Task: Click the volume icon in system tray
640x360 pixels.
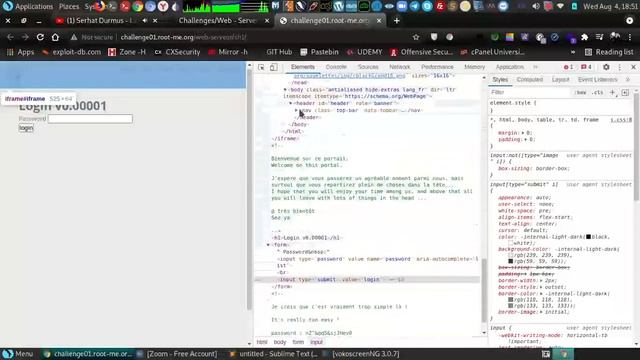Action: [x=536, y=6]
